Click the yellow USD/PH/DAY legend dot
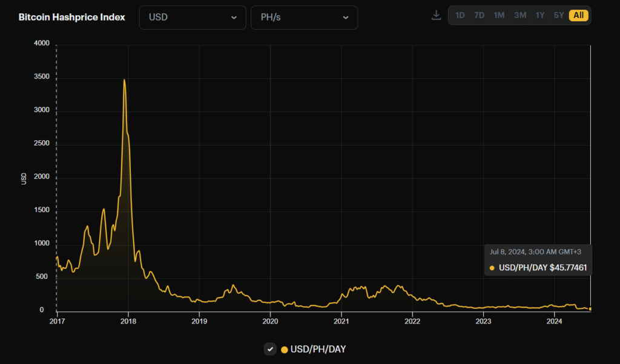The width and height of the screenshot is (620, 364). pos(284,349)
